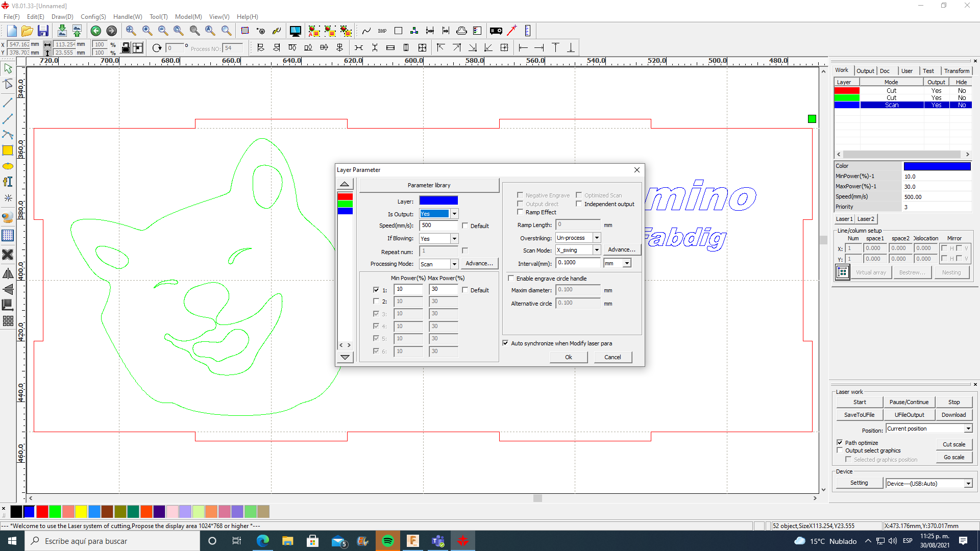Image resolution: width=980 pixels, height=551 pixels.
Task: Select the yellow rectangle tool
Action: coord(8,151)
